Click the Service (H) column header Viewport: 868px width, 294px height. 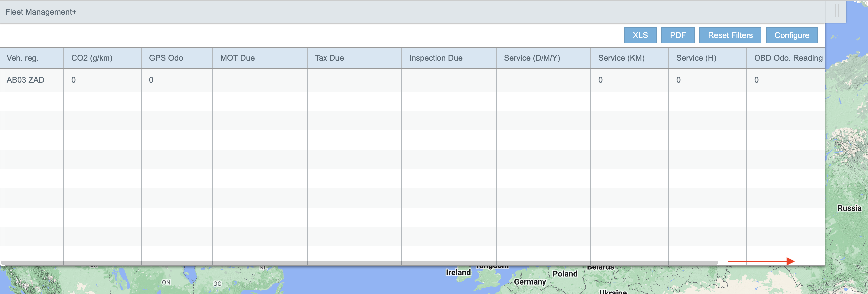[696, 58]
